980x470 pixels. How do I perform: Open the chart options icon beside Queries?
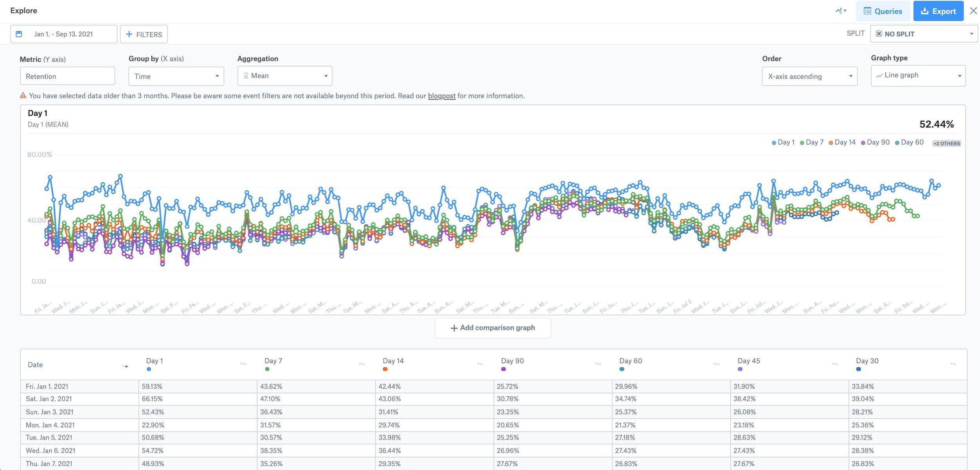pyautogui.click(x=840, y=11)
